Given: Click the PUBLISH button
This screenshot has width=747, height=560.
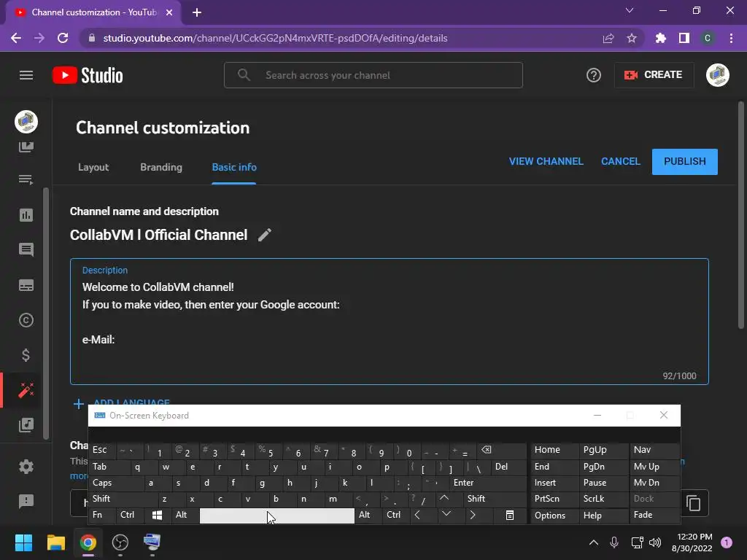Looking at the screenshot, I should [x=684, y=162].
